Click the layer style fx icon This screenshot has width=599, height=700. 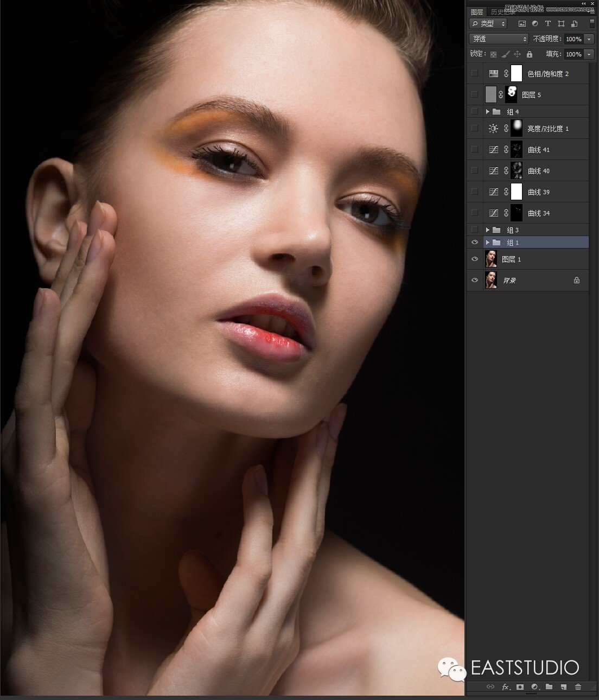(x=505, y=687)
